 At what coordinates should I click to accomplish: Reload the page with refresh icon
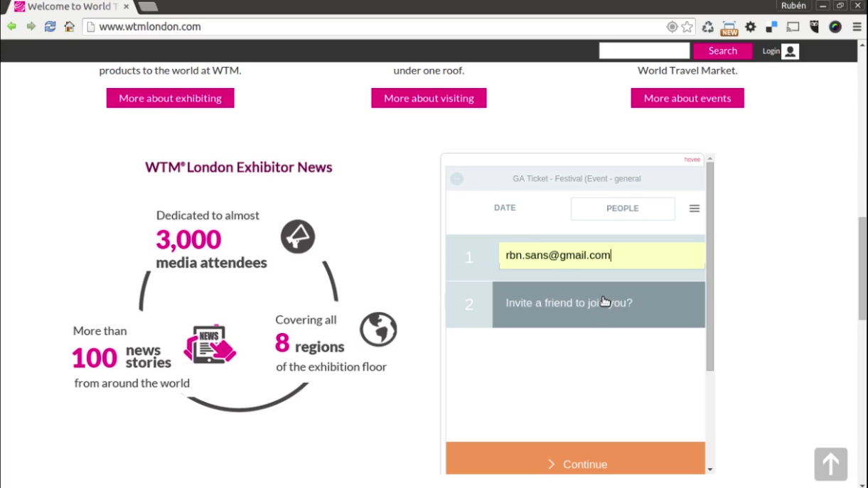(x=50, y=27)
